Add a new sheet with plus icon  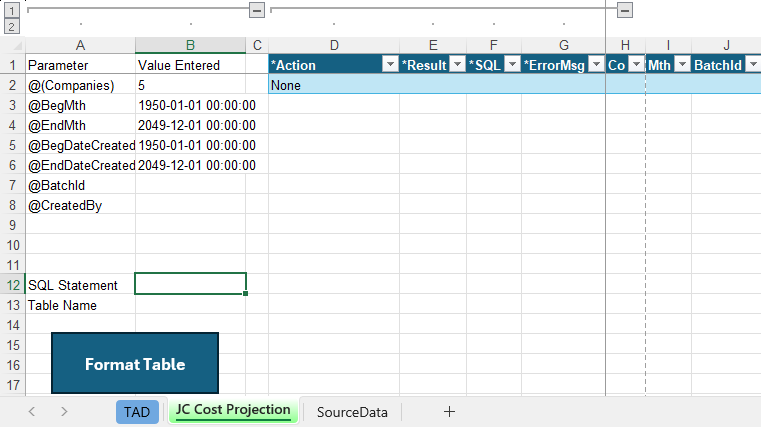coord(449,411)
